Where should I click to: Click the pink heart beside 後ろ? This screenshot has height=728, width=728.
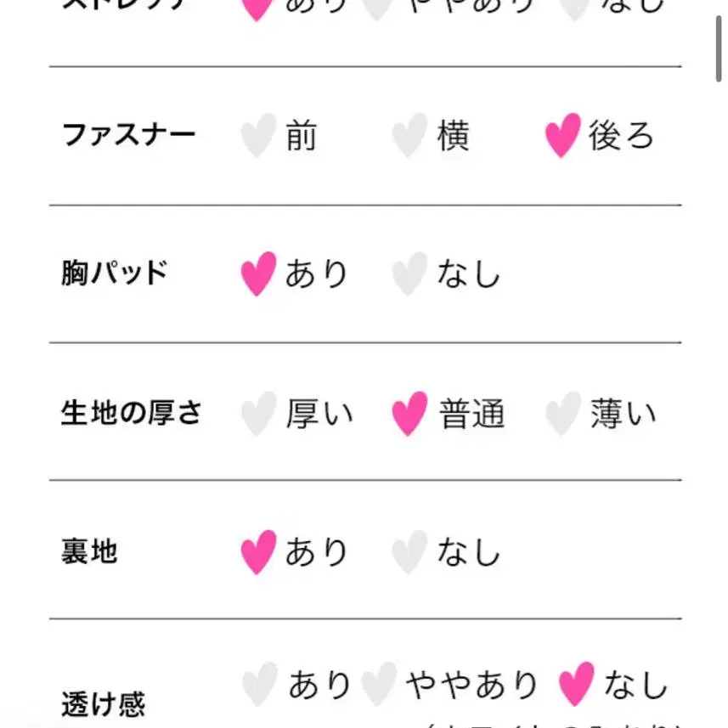coord(562,135)
